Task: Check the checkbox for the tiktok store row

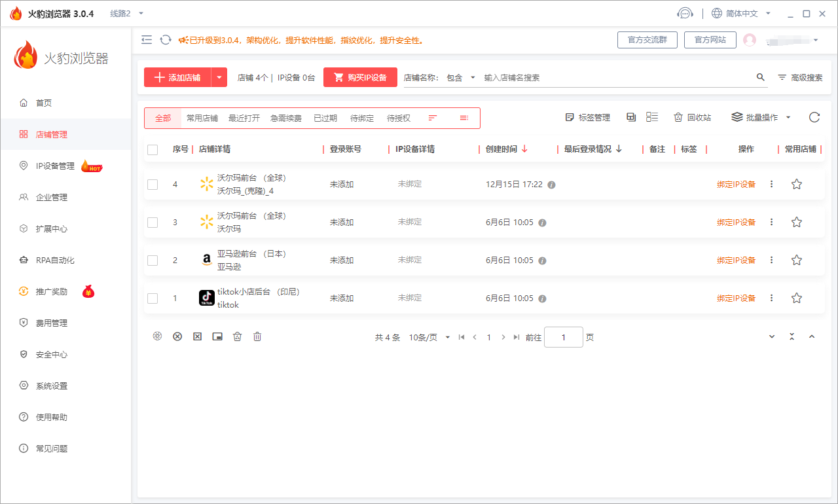Action: pos(153,298)
